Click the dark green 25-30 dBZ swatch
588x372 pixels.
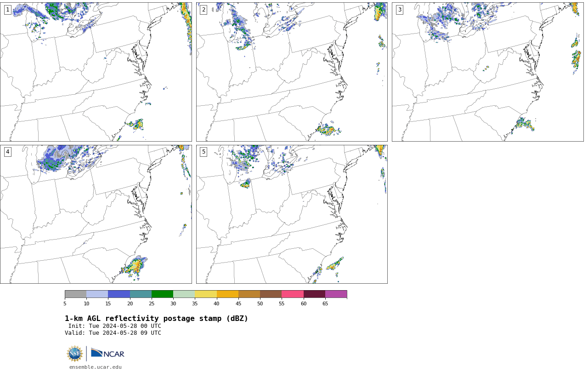pos(162,294)
